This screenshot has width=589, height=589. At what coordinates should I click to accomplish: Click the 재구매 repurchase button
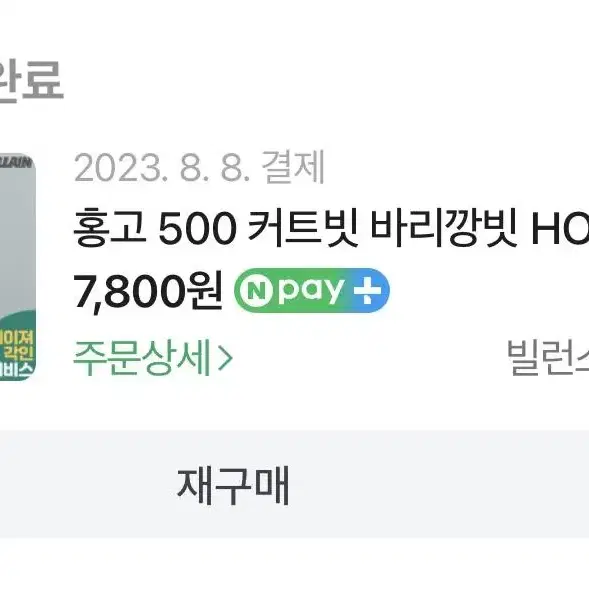(x=233, y=485)
